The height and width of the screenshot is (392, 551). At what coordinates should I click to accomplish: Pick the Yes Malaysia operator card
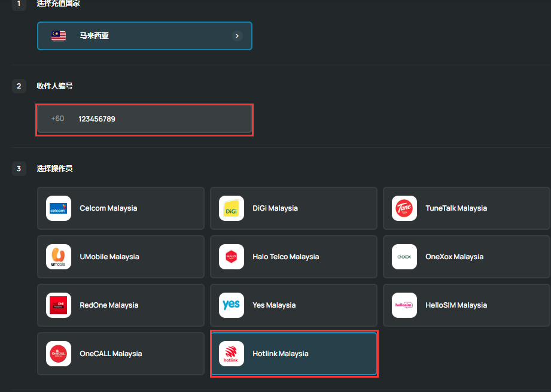[x=294, y=305]
